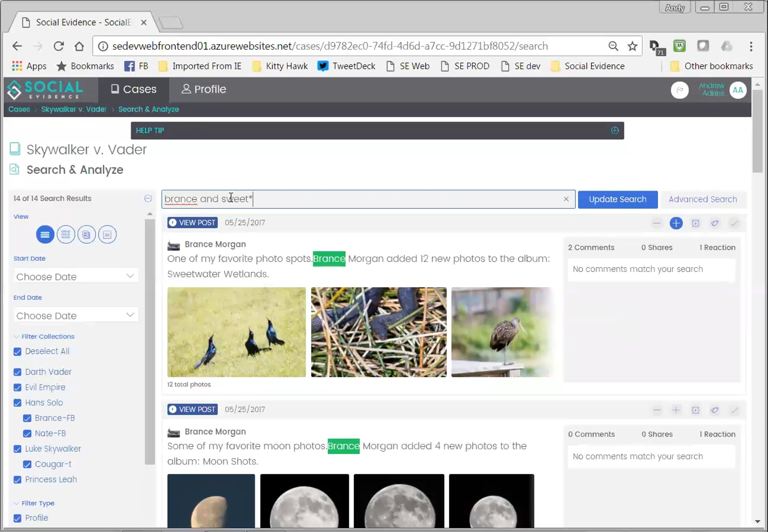Click the minus icon on the Moon Shots post
768x532 pixels.
[x=657, y=410]
